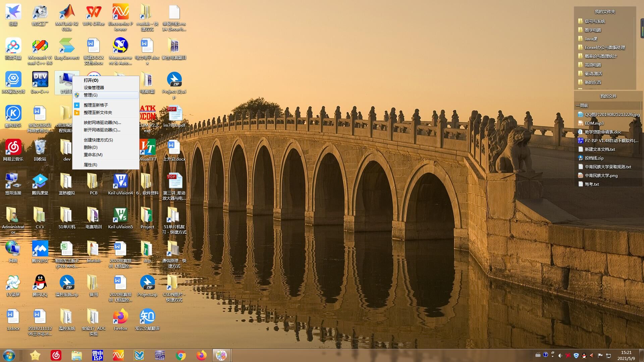644x362 pixels.
Task: Open Windows Explorer from taskbar
Action: click(76, 355)
